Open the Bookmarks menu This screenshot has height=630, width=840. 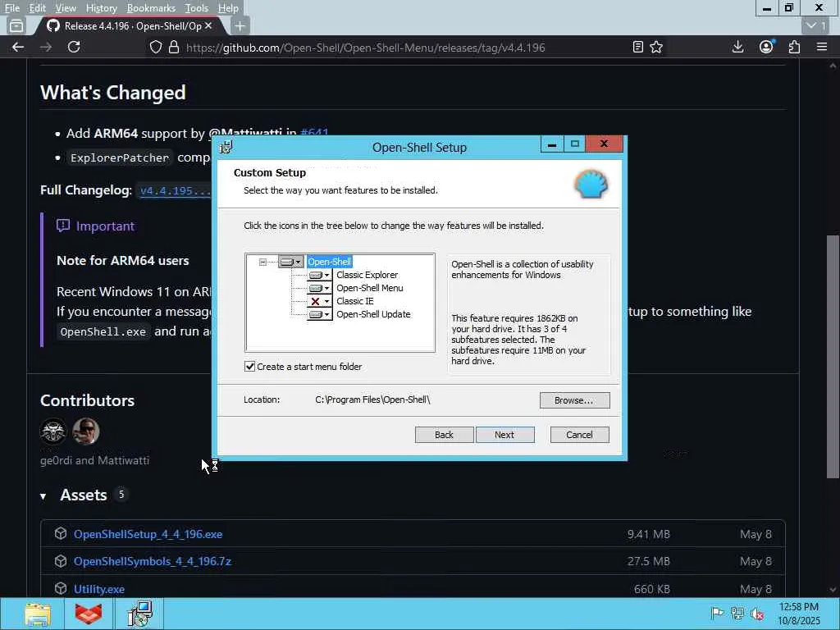point(151,8)
